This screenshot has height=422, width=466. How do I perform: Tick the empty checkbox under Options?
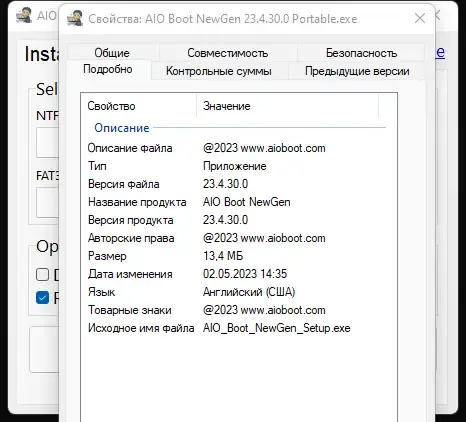click(42, 275)
